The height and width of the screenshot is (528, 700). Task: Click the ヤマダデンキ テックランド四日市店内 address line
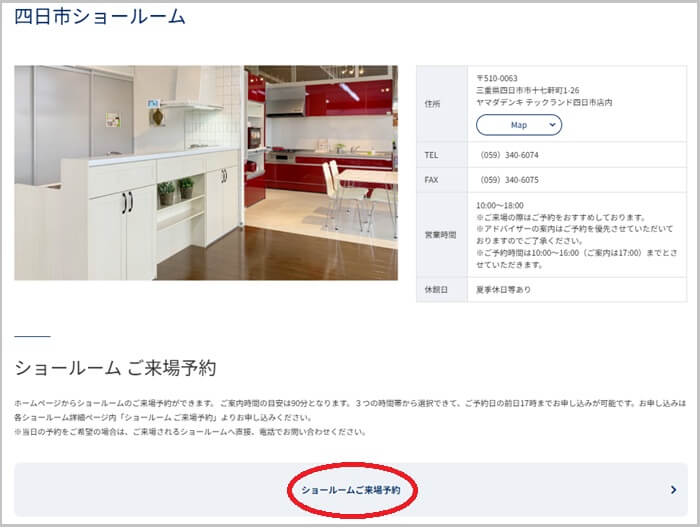coord(544,102)
